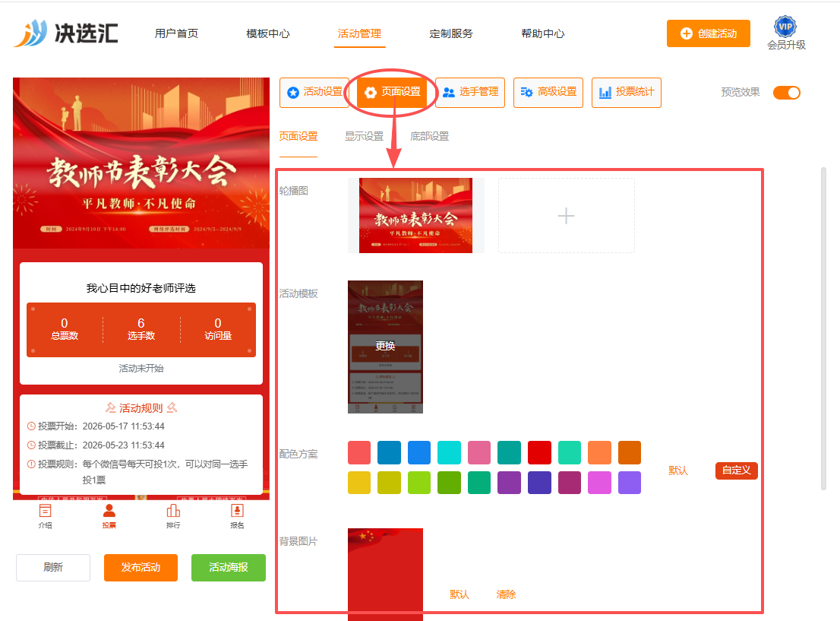Choose the violet swatch ending second row
The image size is (840, 621).
630,483
